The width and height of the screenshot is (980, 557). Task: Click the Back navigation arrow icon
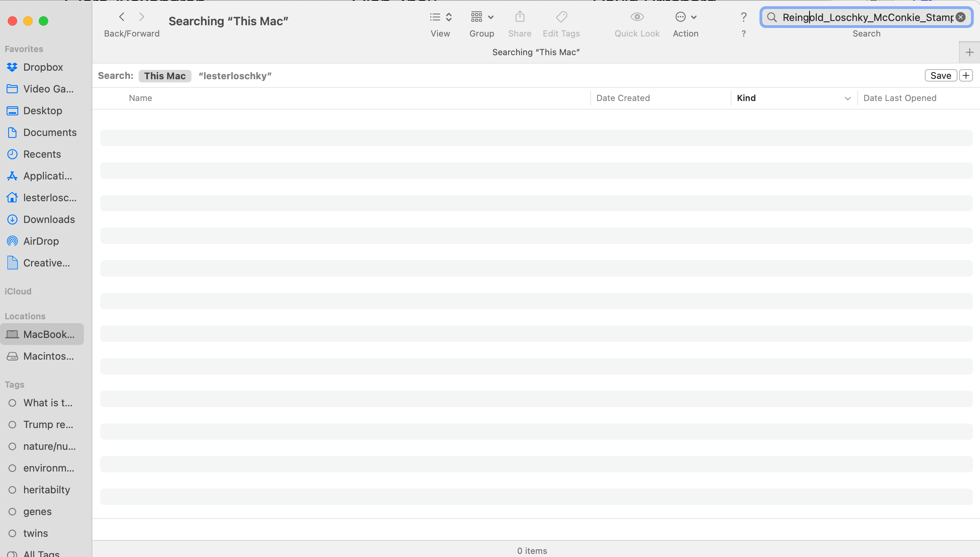point(121,16)
